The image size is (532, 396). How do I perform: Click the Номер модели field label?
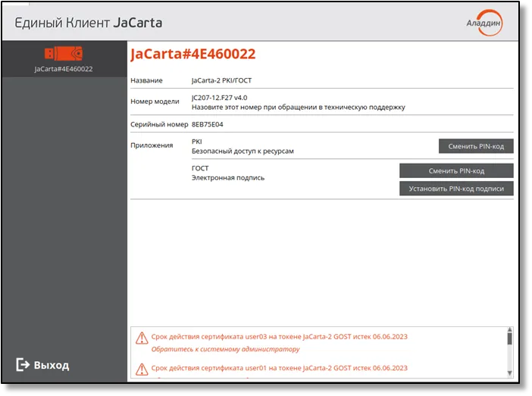coord(155,101)
